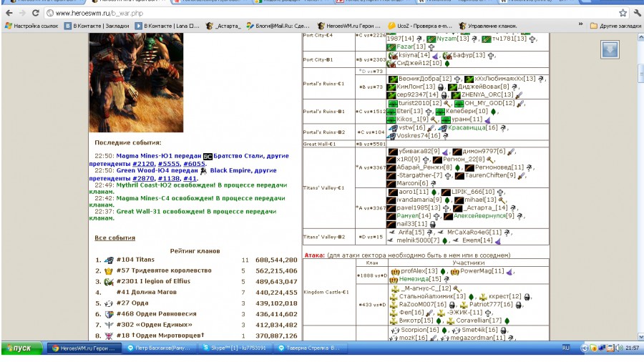Open player profAlex[13] profile
The image size is (644, 362).
[x=419, y=271]
